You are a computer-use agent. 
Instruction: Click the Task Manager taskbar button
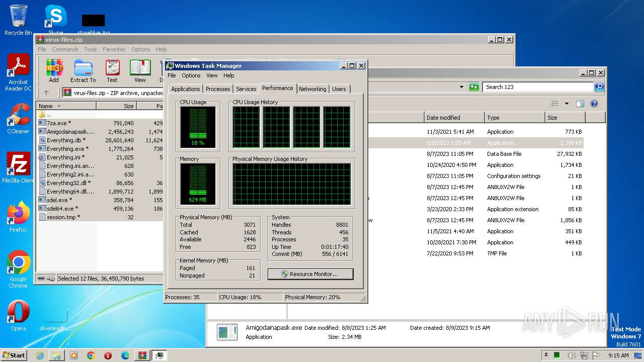(x=159, y=355)
